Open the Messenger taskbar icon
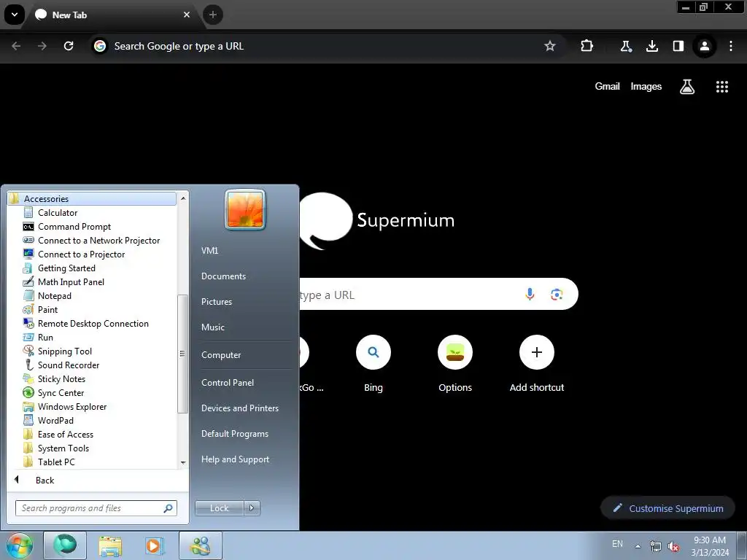Screen dimensions: 747x560 201,545
